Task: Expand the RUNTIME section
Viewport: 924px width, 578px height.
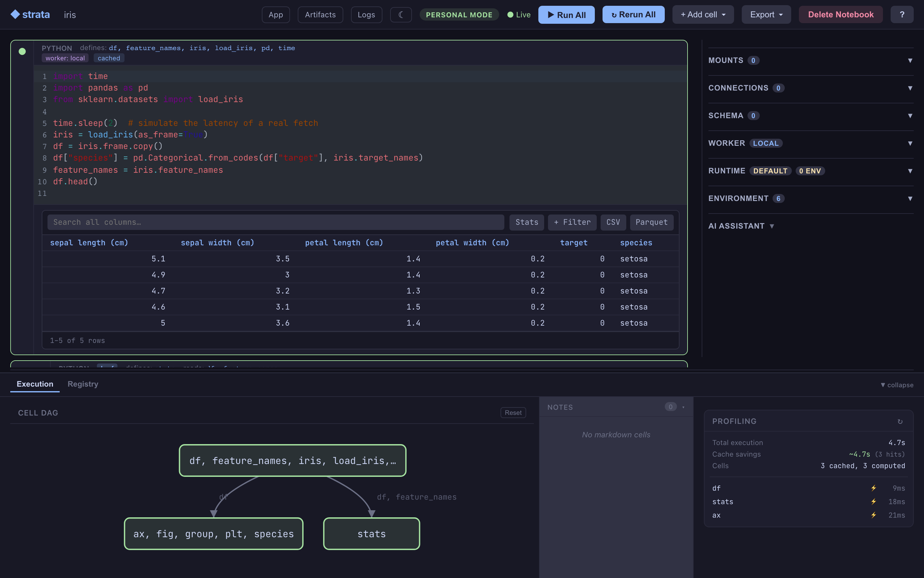Action: pos(811,171)
